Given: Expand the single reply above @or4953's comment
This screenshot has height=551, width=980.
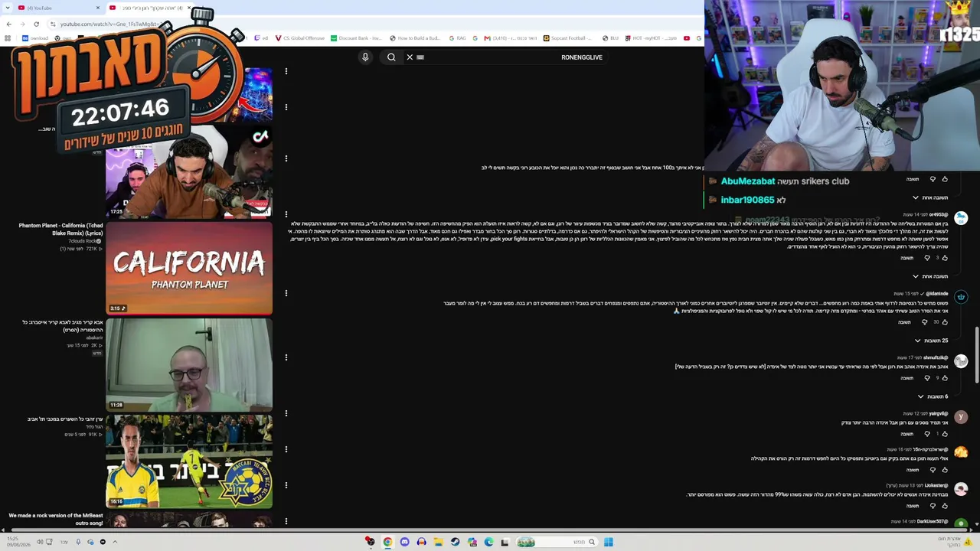Looking at the screenshot, I should [930, 197].
